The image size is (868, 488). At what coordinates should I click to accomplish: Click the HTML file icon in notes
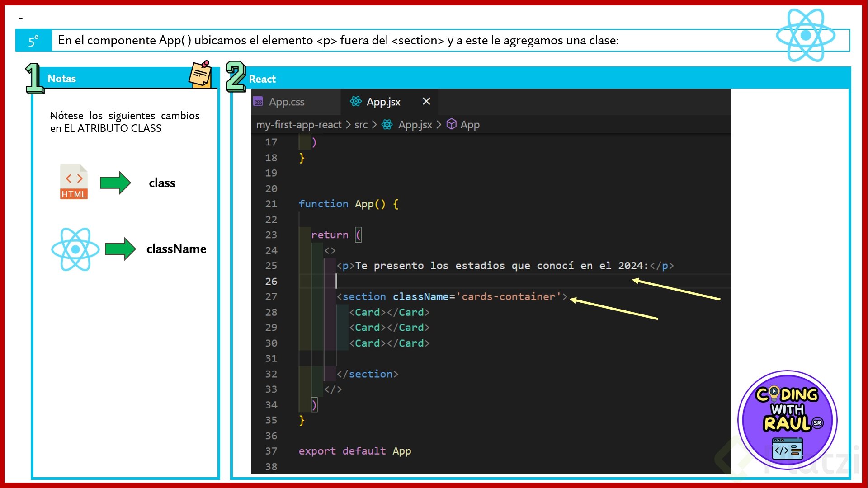tap(74, 182)
